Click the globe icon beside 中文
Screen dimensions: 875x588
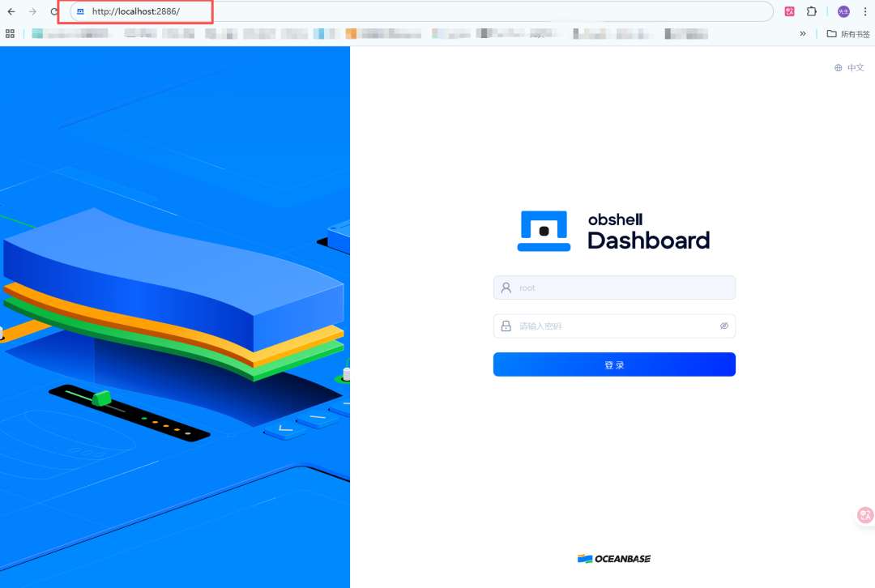click(x=839, y=67)
